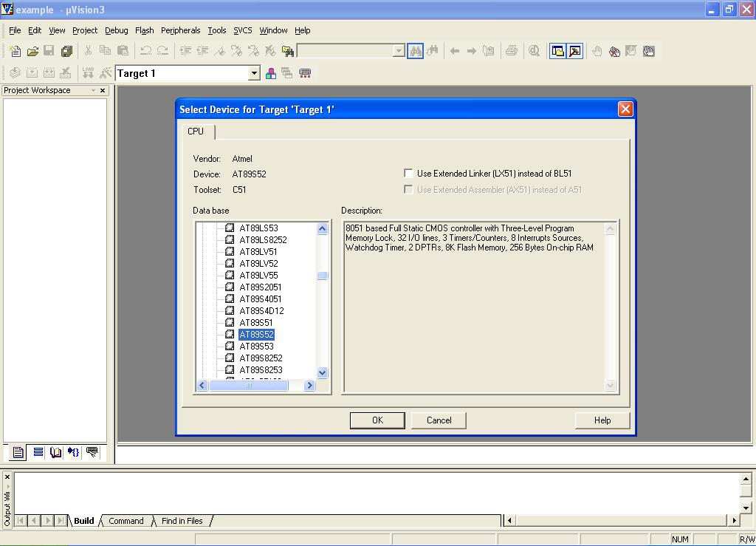Image resolution: width=756 pixels, height=546 pixels.
Task: Click the device list scroll-up arrow
Action: tap(323, 228)
